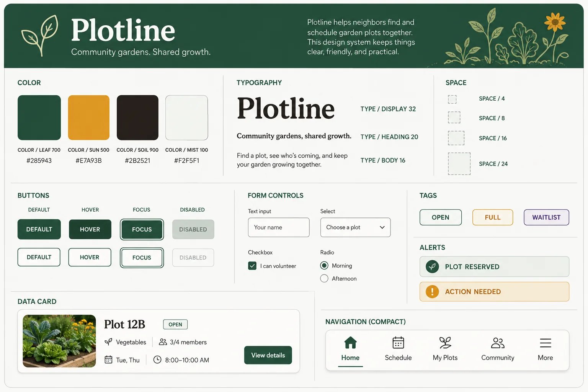
Task: Pick the Soil 900 dark swatch
Action: click(137, 118)
